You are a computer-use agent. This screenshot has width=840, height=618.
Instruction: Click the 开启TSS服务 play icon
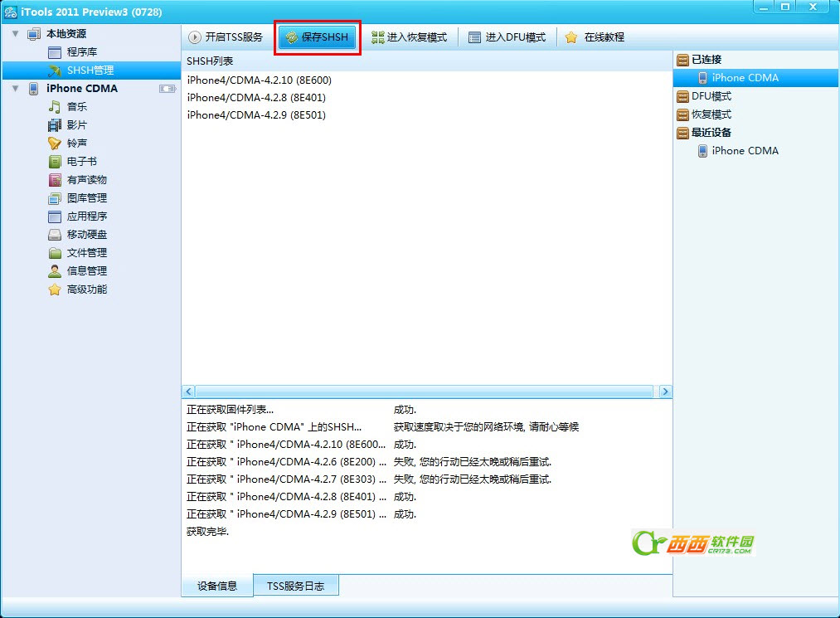[x=195, y=37]
